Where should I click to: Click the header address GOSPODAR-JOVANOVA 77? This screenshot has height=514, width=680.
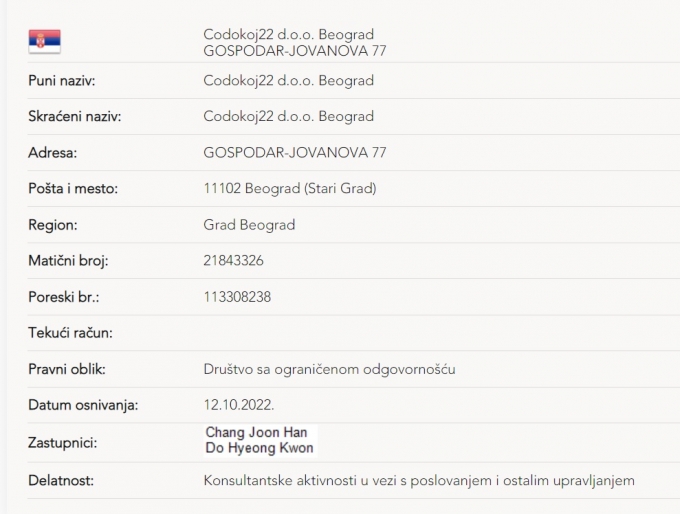click(294, 51)
